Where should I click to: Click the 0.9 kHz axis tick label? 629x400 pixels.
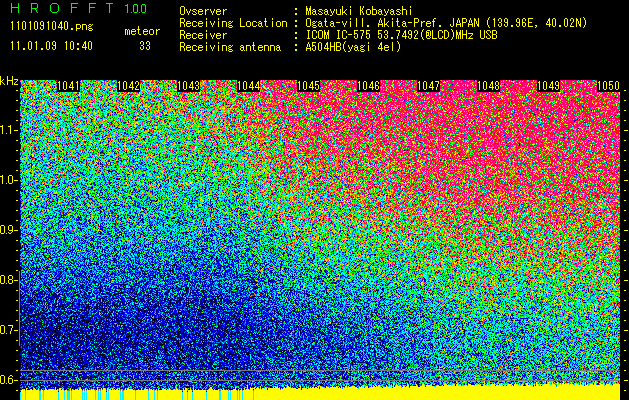click(x=8, y=230)
